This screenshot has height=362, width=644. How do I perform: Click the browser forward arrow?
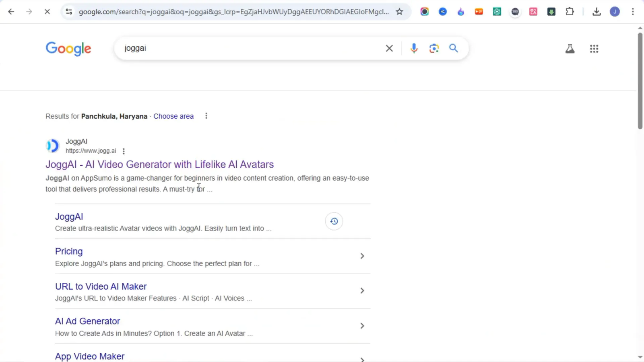click(29, 12)
